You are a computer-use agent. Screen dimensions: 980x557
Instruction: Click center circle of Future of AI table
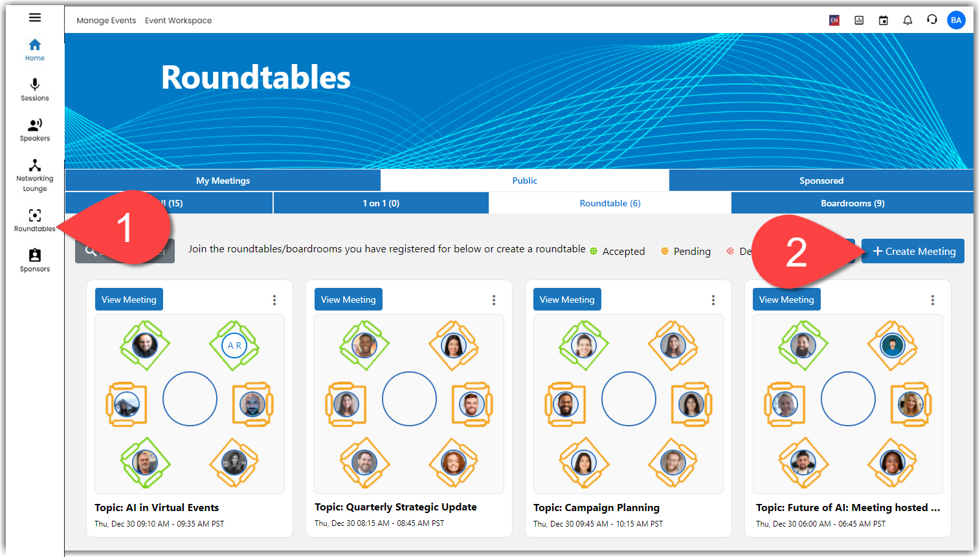848,399
